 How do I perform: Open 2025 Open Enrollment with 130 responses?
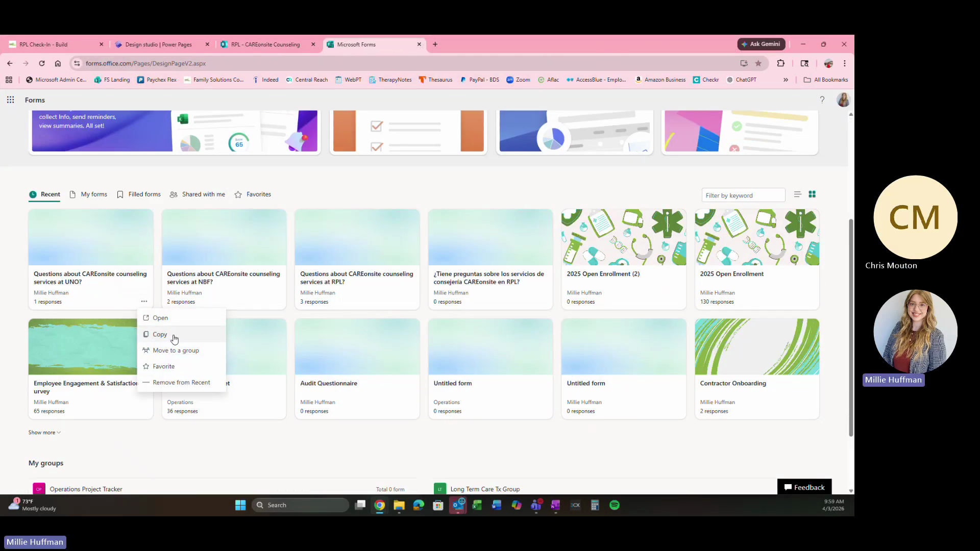point(757,259)
